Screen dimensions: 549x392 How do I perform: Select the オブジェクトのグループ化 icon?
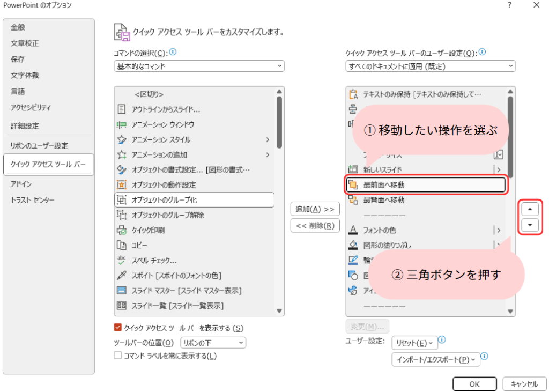[x=122, y=199]
